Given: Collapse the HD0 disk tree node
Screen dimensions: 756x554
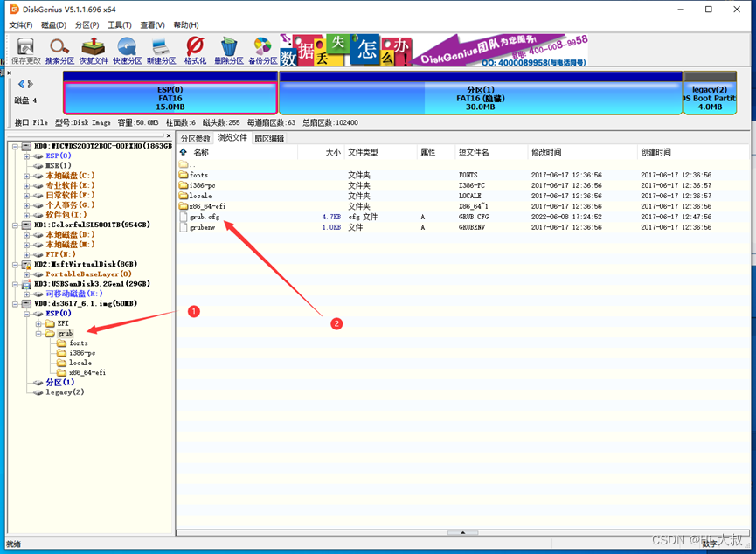Looking at the screenshot, I should point(16,145).
